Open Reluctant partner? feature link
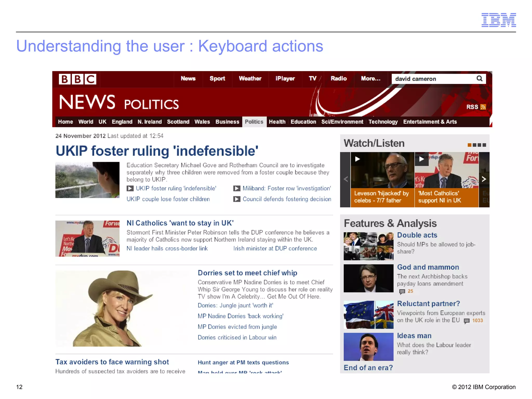This screenshot has height=399, width=532. (x=428, y=304)
